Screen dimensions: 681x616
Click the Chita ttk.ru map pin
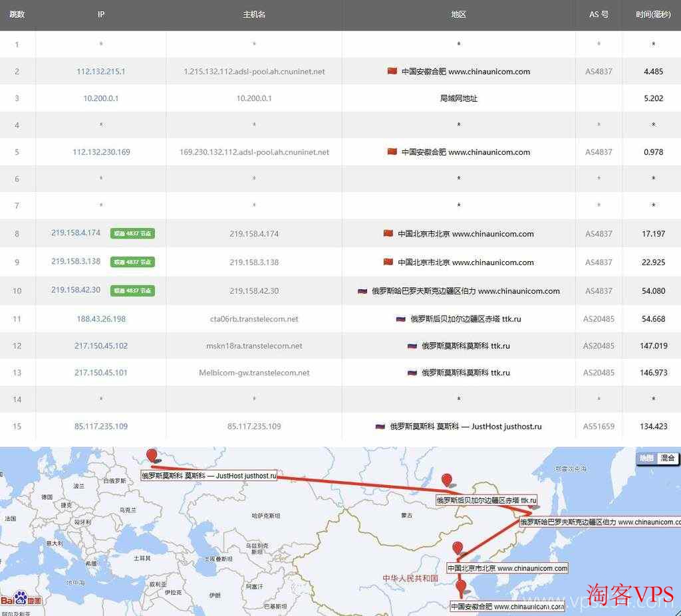447,480
